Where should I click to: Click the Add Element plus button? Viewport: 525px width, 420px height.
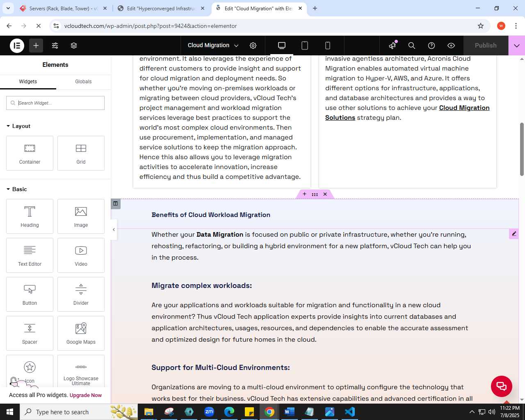[36, 46]
